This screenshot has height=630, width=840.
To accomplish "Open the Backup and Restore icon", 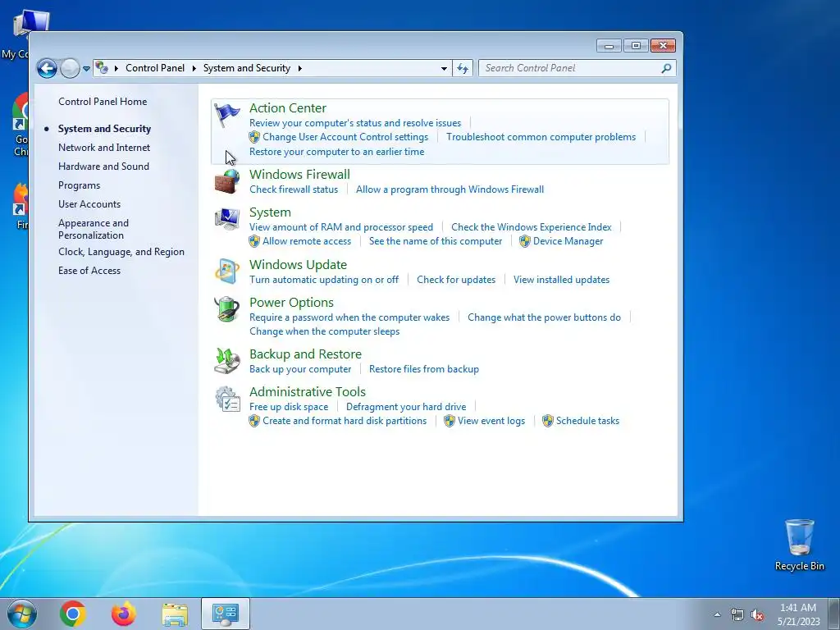I will [227, 361].
